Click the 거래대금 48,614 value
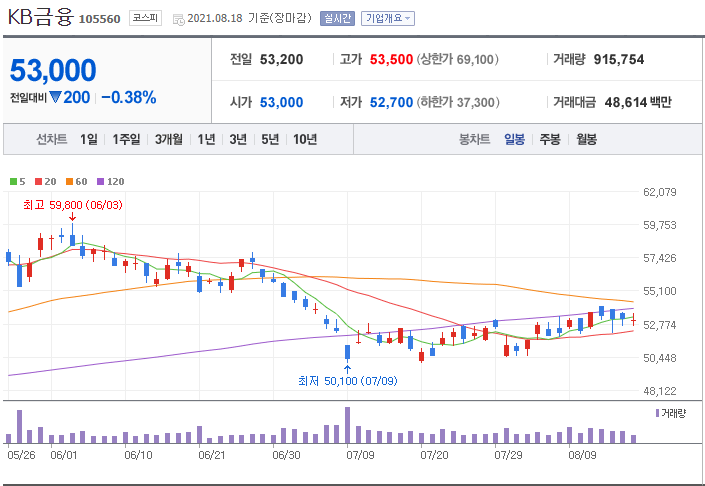The image size is (705, 486). [x=626, y=103]
